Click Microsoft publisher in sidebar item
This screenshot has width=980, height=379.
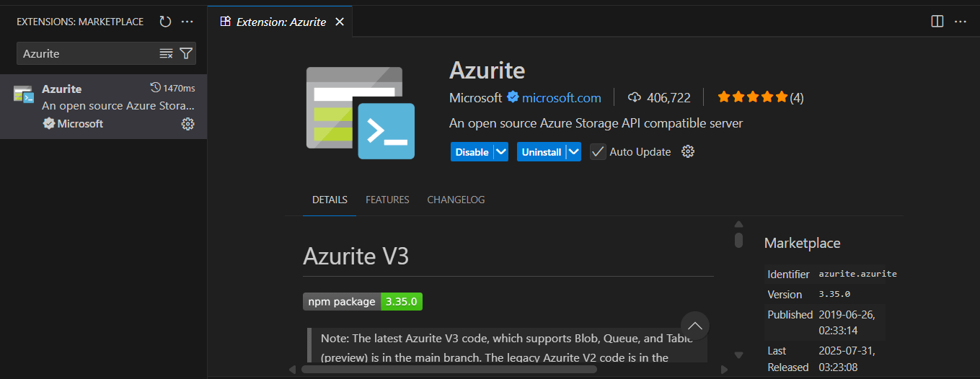(74, 124)
